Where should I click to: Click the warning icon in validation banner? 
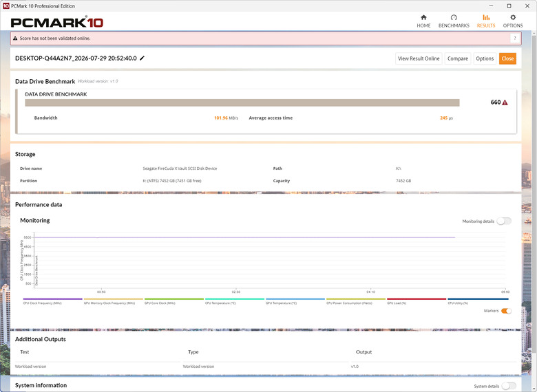pyautogui.click(x=15, y=39)
